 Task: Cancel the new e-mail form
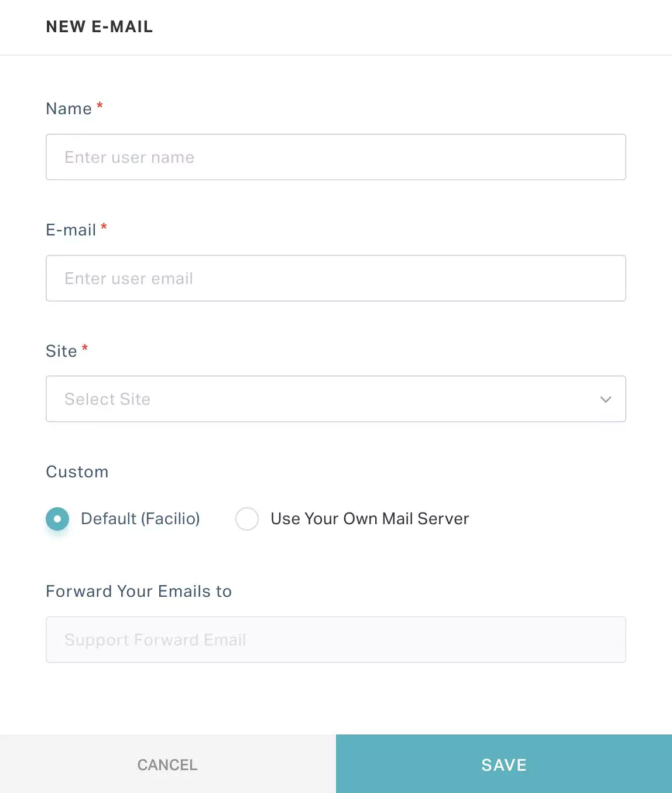pyautogui.click(x=168, y=764)
